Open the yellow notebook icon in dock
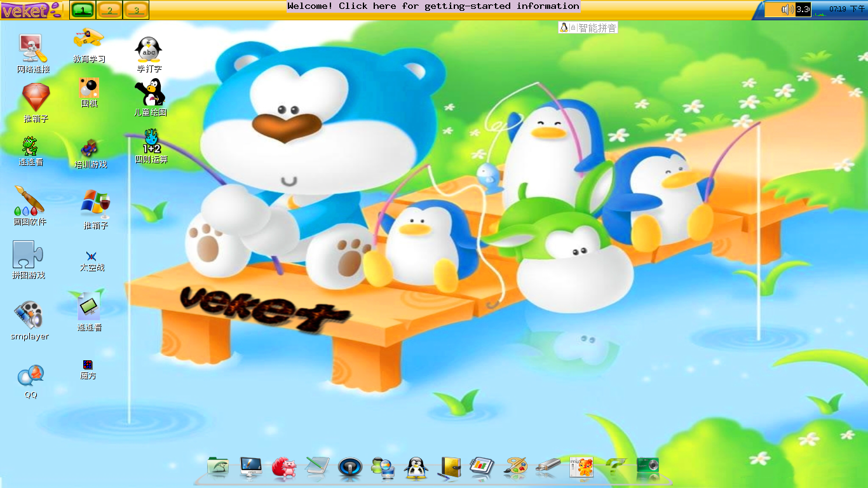 coord(449,468)
